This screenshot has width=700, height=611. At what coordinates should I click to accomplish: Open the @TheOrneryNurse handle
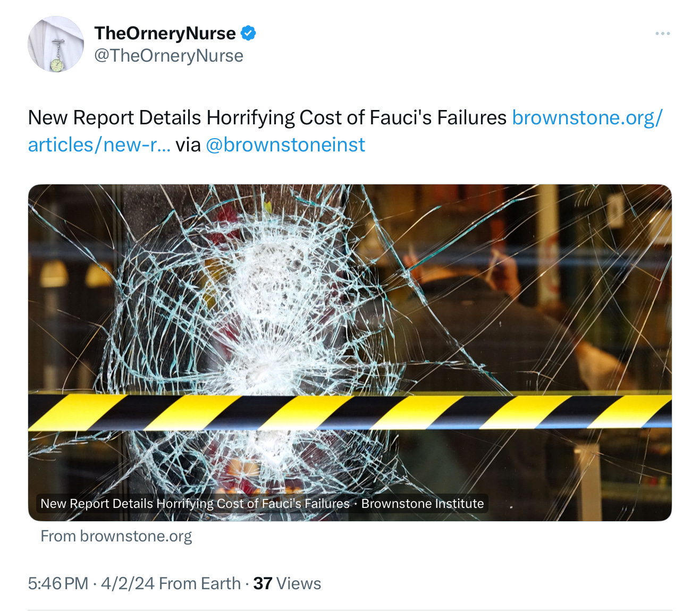click(169, 55)
